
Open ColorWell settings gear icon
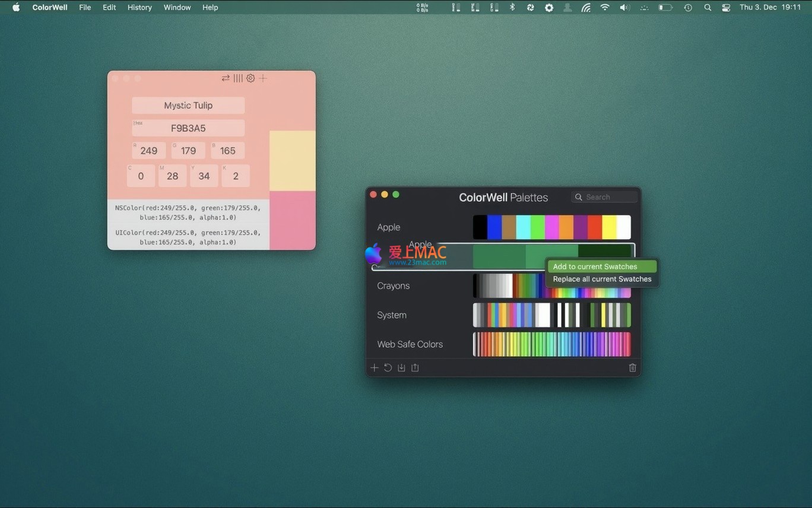click(250, 78)
